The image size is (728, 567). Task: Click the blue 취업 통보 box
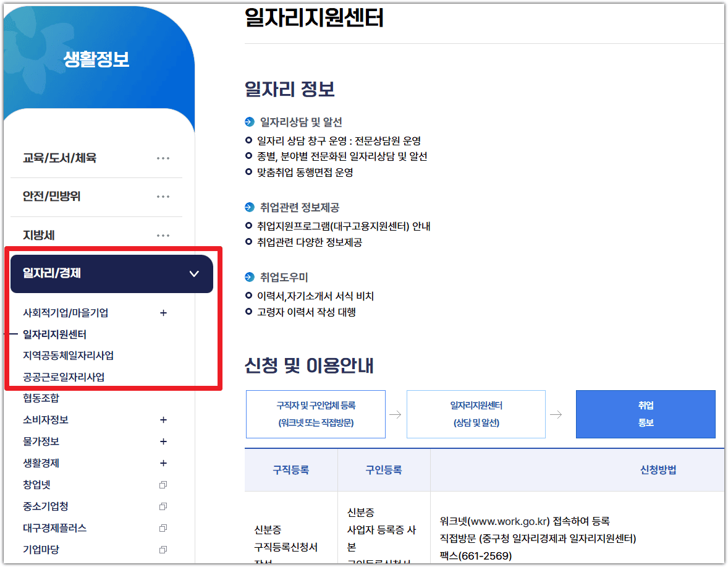coord(645,414)
